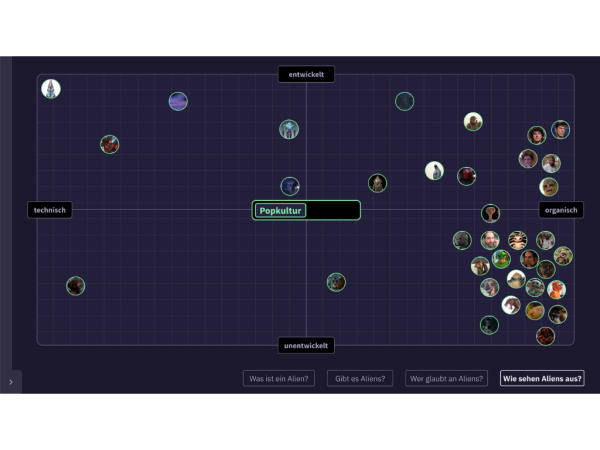Select the Baby Yoda-like thumbnail
Screen dimensions: 600x450
pos(535,288)
